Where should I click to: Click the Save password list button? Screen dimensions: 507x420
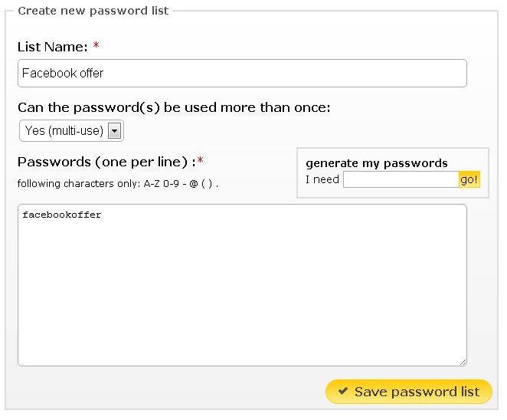point(408,392)
